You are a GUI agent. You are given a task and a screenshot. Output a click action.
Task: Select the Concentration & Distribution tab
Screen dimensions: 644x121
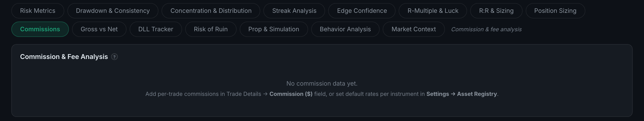(x=211, y=11)
